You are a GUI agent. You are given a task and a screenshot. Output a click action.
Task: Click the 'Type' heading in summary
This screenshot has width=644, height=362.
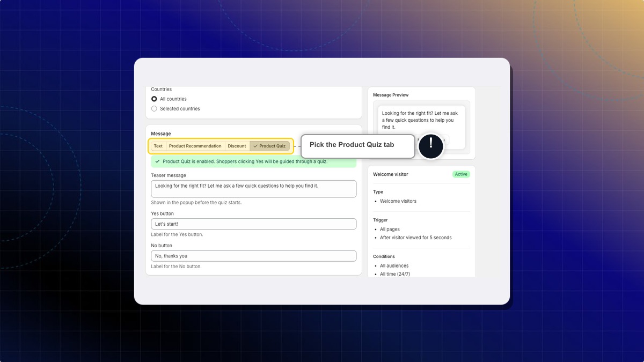tap(378, 192)
